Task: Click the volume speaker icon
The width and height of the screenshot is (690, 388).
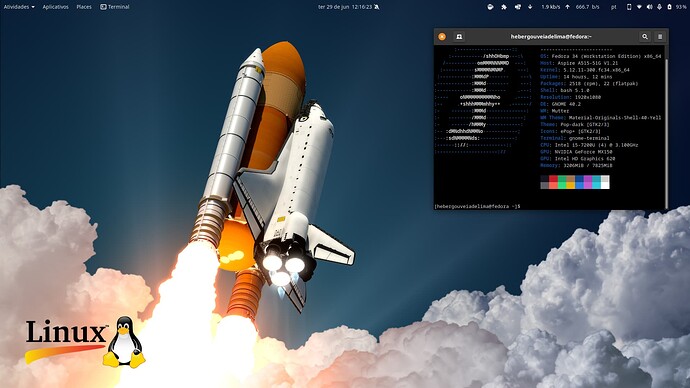Action: (650, 7)
